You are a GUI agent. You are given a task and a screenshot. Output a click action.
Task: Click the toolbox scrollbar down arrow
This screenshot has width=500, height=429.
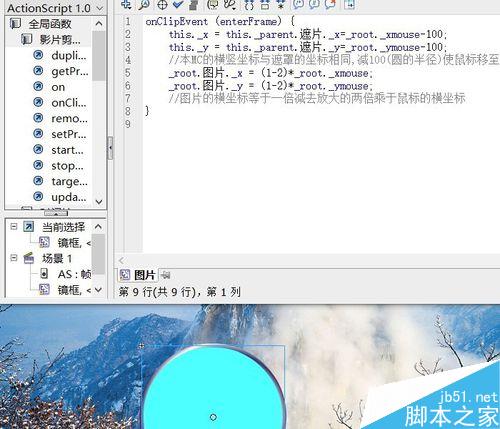99,202
